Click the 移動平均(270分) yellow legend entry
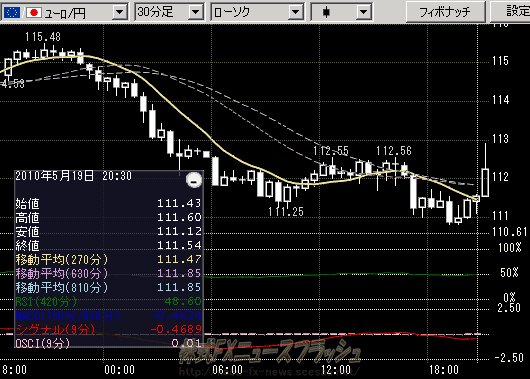The height and width of the screenshot is (379, 530). 62,260
